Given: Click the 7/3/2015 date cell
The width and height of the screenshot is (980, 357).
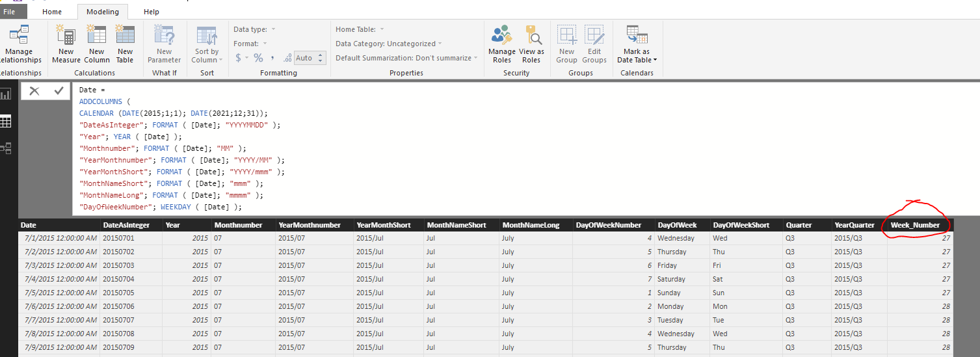Looking at the screenshot, I should pyautogui.click(x=59, y=265).
